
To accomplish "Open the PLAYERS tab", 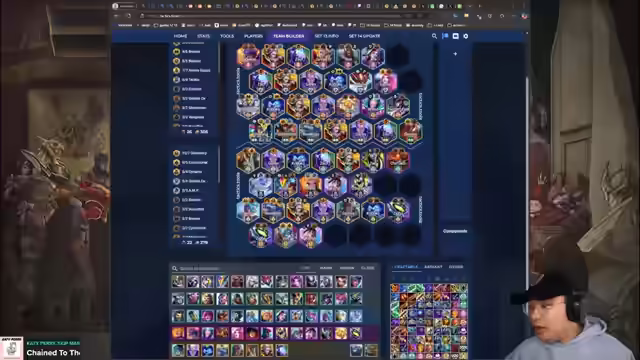I will tap(253, 36).
